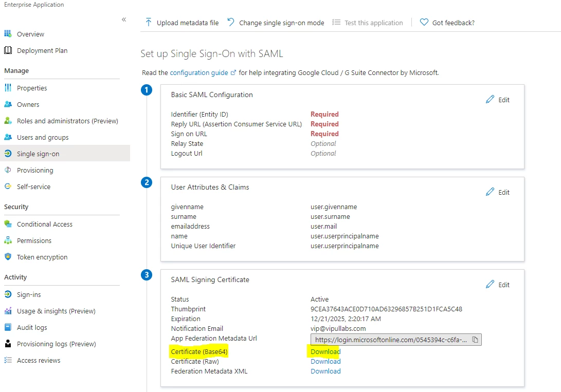Click the Permissions hierarchy icon
The image size is (561, 392).
8,240
